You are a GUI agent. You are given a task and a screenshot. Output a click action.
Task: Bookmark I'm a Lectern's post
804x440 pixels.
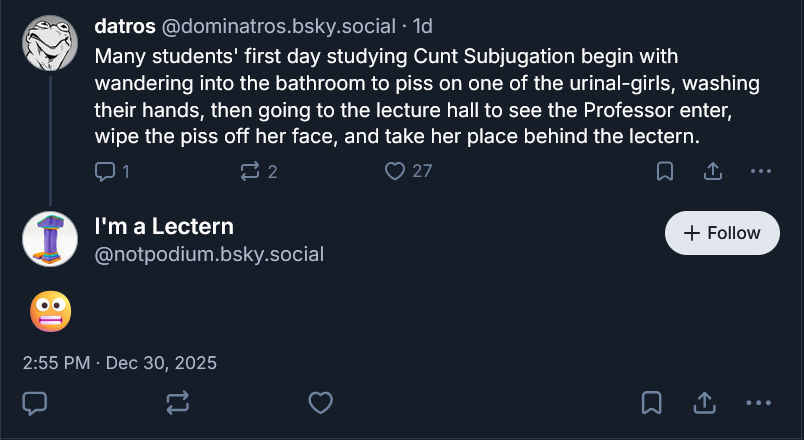pos(652,403)
